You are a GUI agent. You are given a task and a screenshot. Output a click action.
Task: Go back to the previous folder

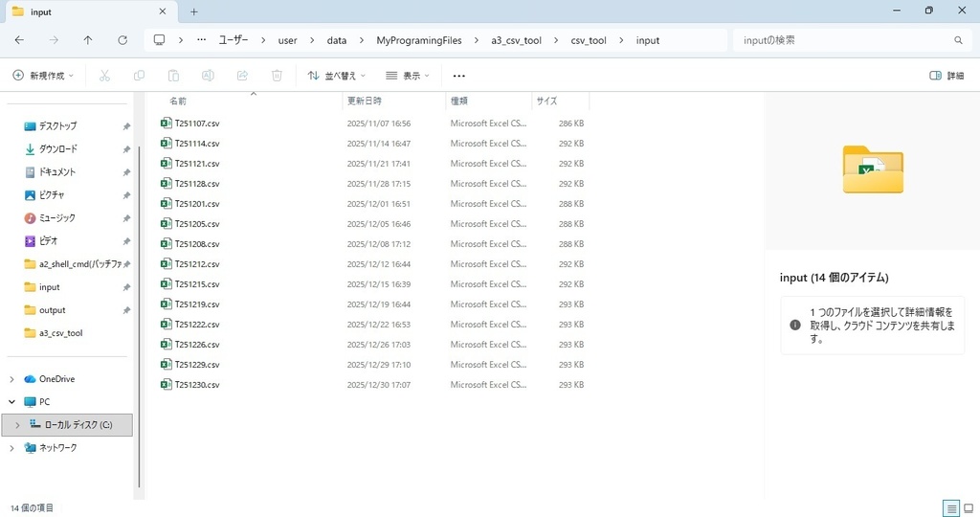click(x=19, y=40)
